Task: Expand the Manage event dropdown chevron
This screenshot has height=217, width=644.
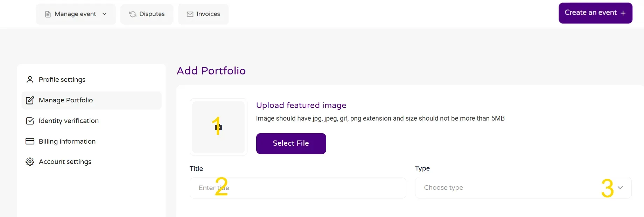Action: point(104,14)
